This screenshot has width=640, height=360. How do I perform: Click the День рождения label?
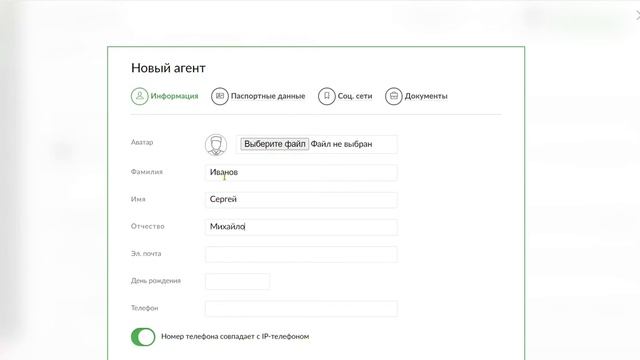156,281
